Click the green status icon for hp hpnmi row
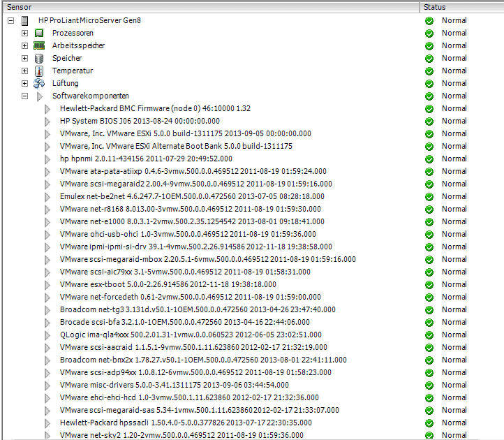 click(x=429, y=159)
